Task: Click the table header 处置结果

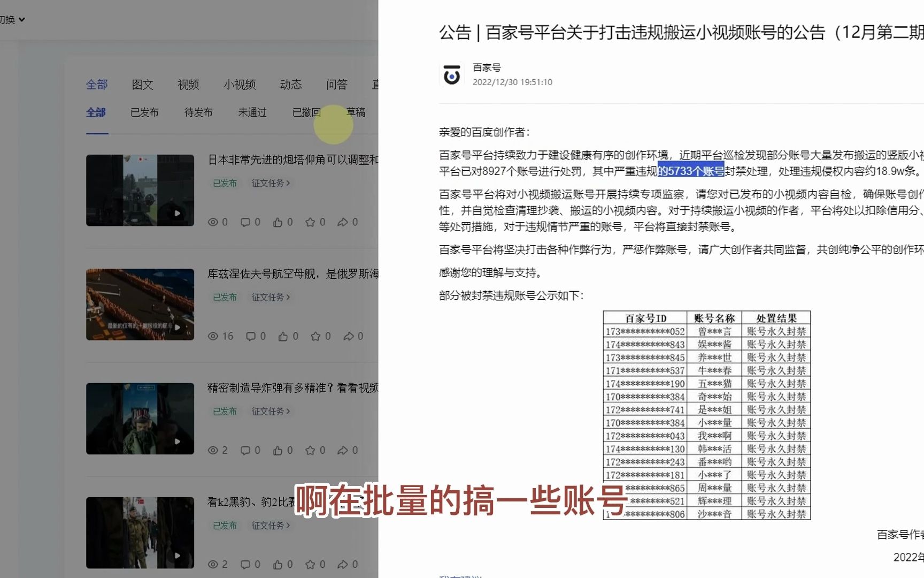Action: pos(776,318)
